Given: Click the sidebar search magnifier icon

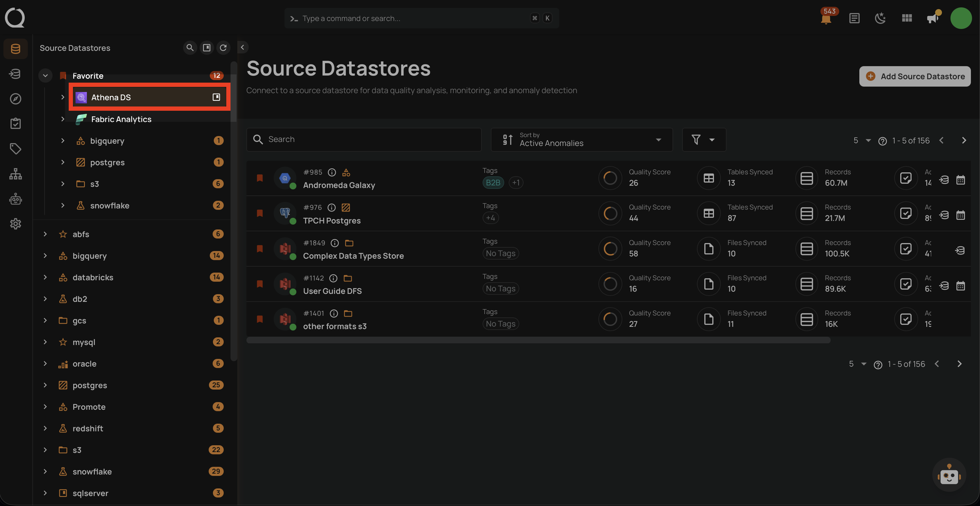Looking at the screenshot, I should click(x=190, y=47).
